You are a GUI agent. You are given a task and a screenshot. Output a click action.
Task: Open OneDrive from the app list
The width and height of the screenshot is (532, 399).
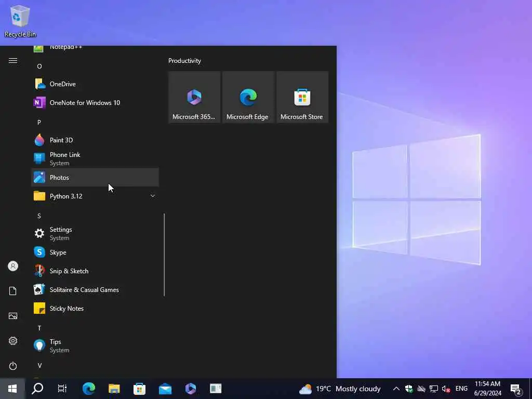95,84
